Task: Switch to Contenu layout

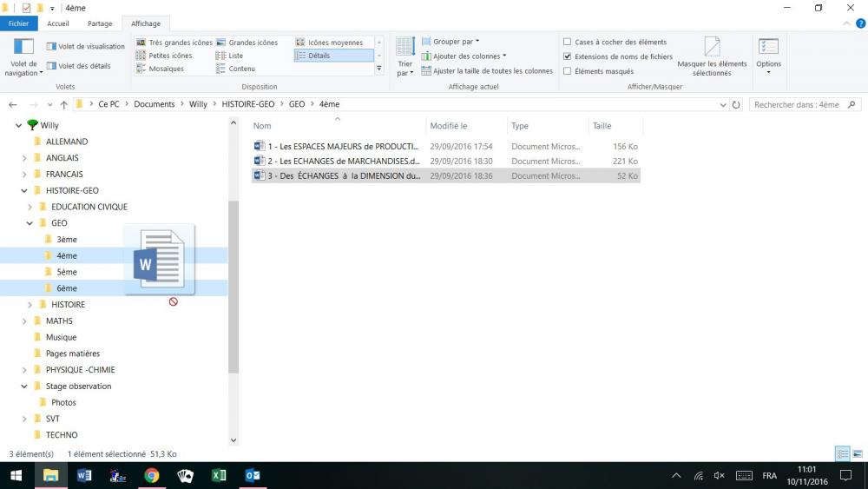Action: pyautogui.click(x=236, y=69)
